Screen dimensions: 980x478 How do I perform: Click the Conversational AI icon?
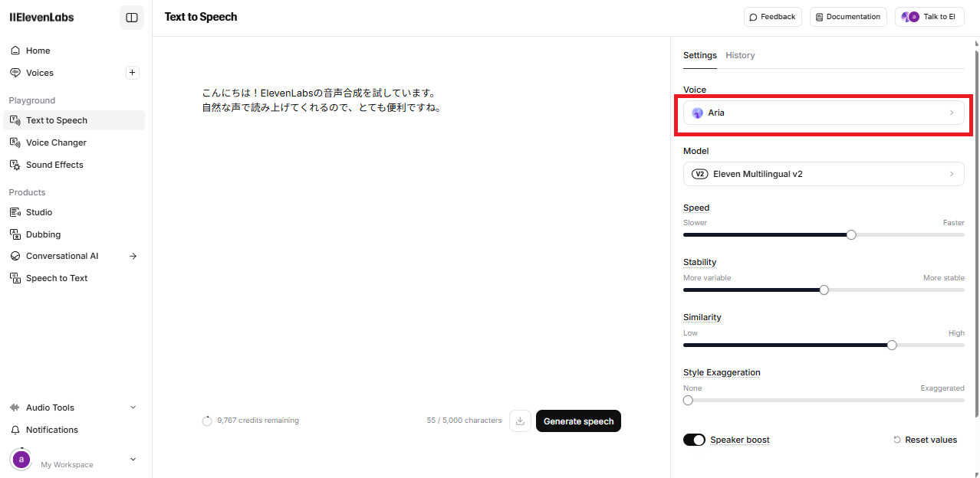pos(15,256)
